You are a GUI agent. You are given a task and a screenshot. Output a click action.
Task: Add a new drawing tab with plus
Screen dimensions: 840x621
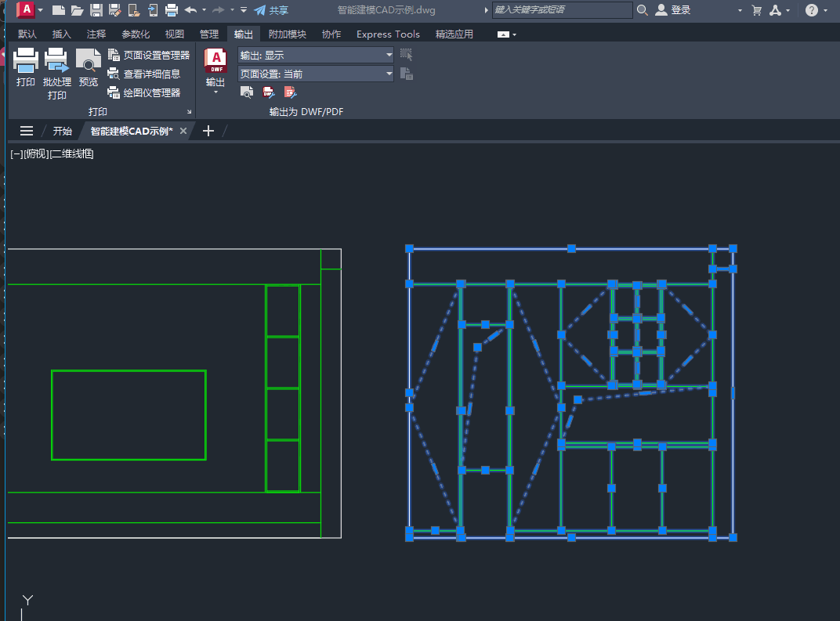tap(208, 131)
